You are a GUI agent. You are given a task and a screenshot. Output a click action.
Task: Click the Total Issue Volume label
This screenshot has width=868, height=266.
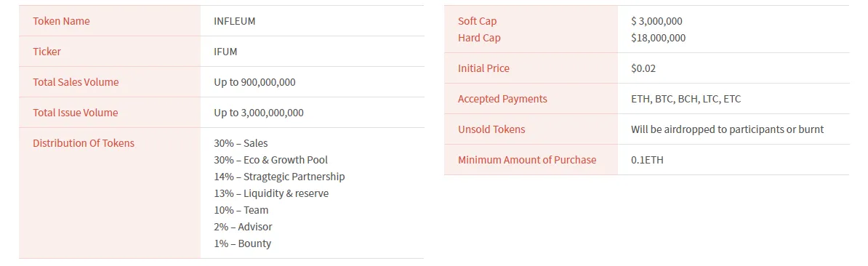pyautogui.click(x=76, y=112)
